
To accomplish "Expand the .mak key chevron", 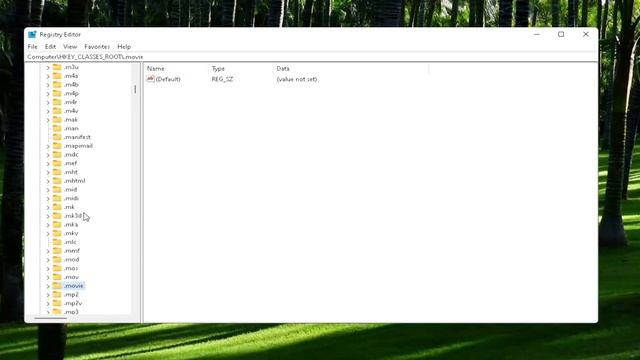I will click(x=48, y=120).
